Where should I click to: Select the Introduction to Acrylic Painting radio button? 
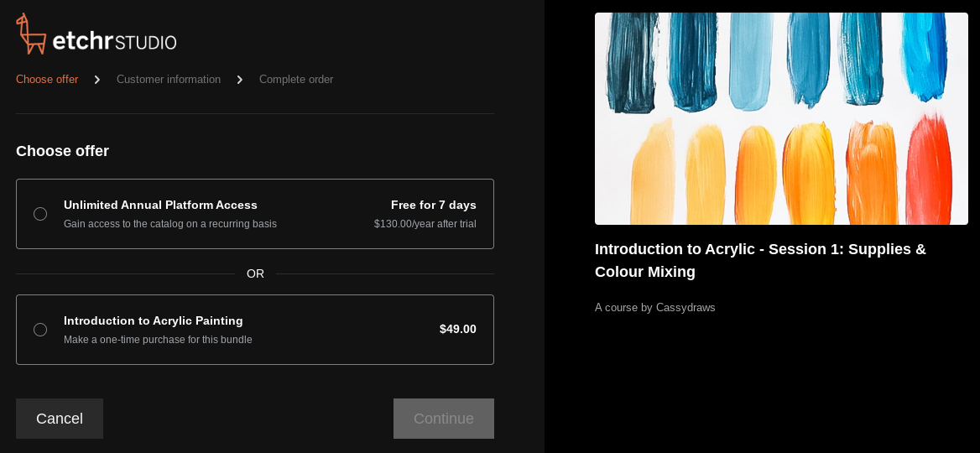click(x=40, y=330)
